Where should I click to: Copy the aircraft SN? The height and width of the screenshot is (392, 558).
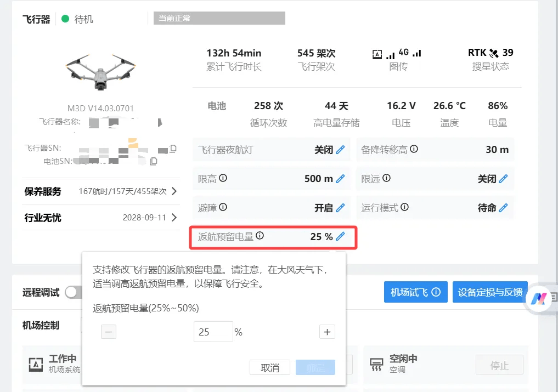pos(173,149)
